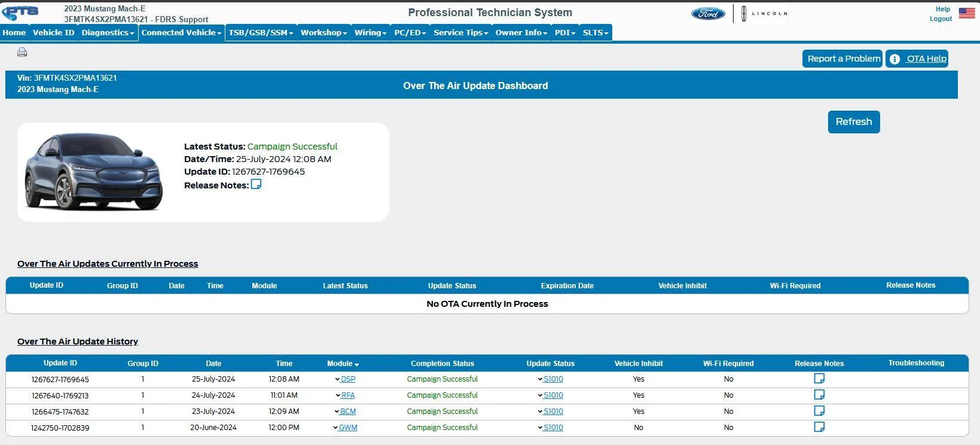Click the Ford logo
Screen dimensions: 980x445
(708, 13)
